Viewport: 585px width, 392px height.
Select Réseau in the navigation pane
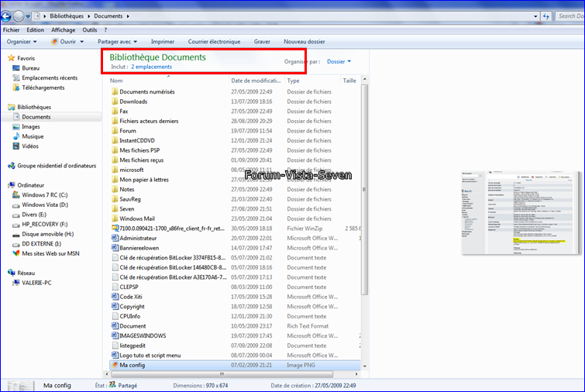26,273
